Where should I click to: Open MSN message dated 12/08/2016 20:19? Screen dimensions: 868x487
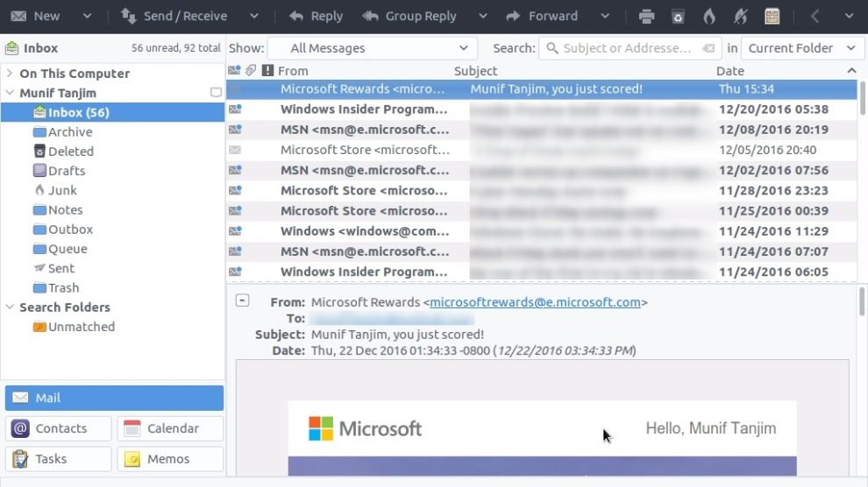pos(541,130)
